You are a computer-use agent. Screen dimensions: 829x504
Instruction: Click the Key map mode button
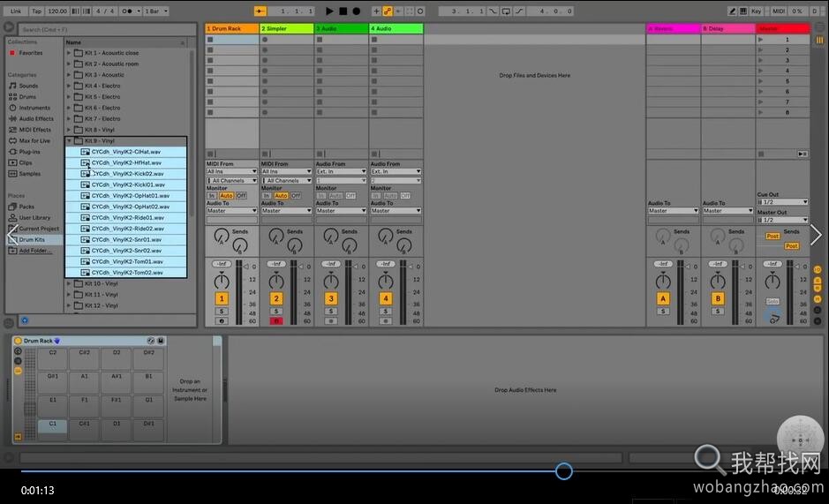756,11
